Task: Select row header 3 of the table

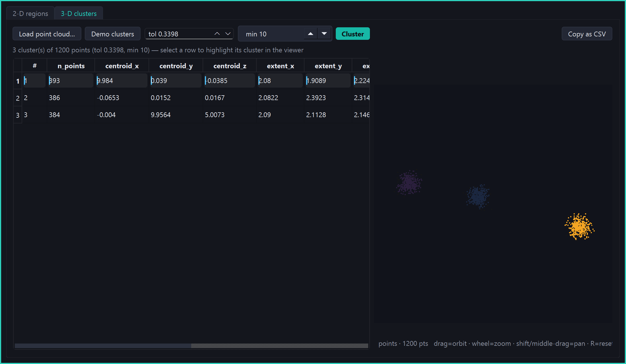Action: pos(18,115)
